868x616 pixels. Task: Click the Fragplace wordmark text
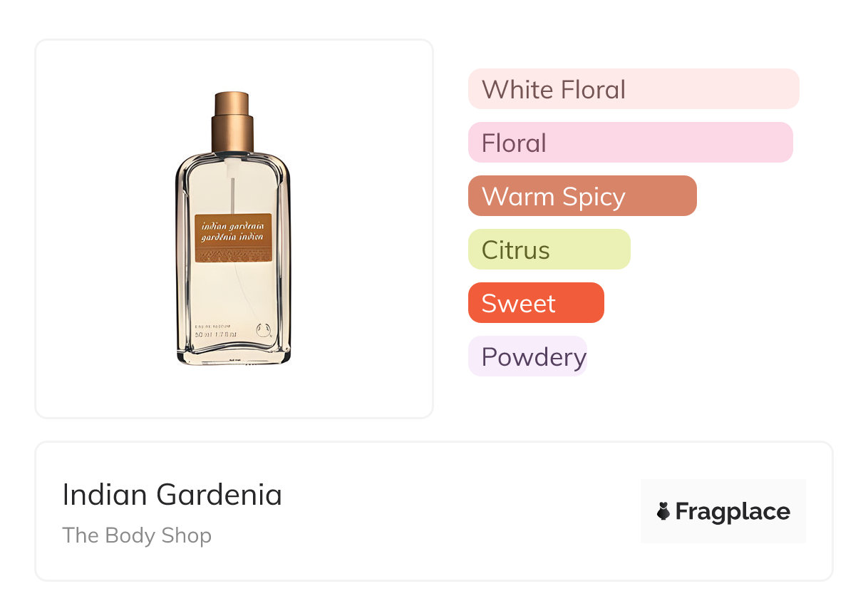(733, 511)
